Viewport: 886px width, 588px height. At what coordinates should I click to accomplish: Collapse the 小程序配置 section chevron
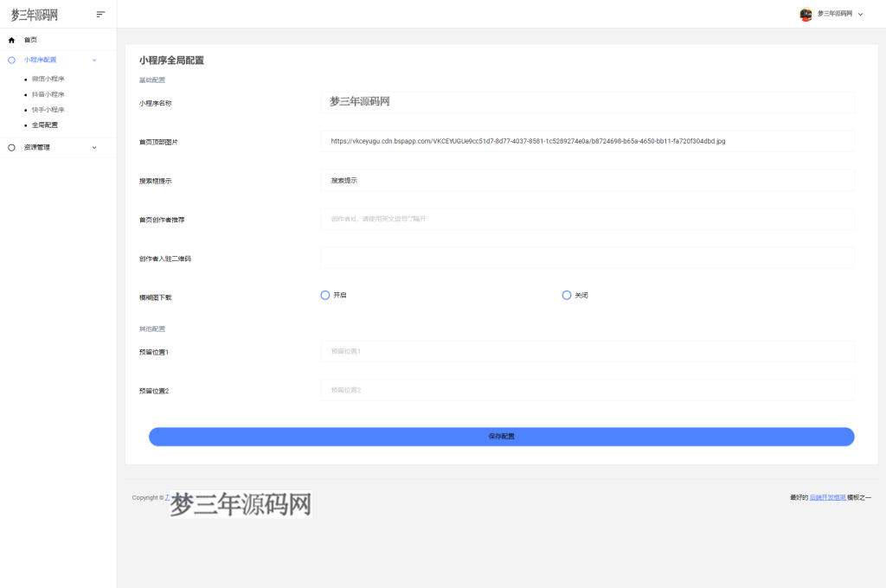click(94, 60)
